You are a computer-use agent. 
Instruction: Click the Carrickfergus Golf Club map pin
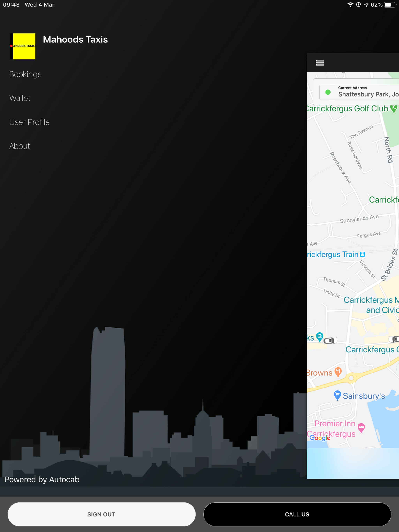click(x=394, y=109)
